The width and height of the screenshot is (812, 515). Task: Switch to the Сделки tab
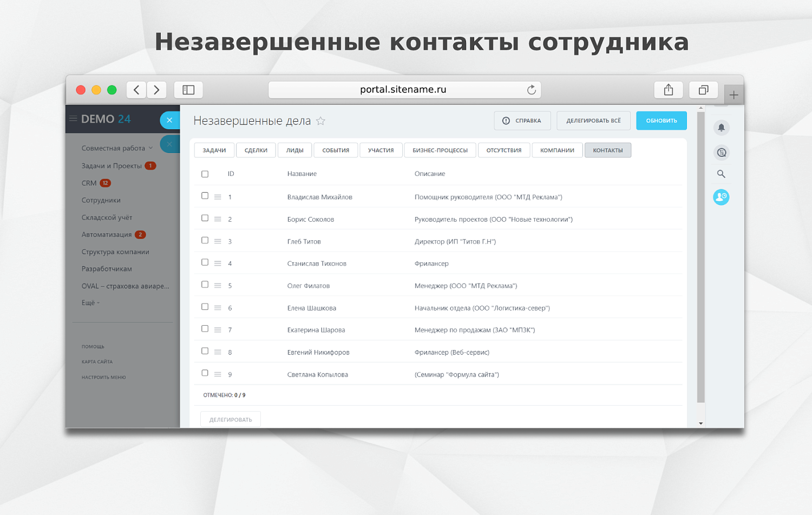tap(256, 150)
